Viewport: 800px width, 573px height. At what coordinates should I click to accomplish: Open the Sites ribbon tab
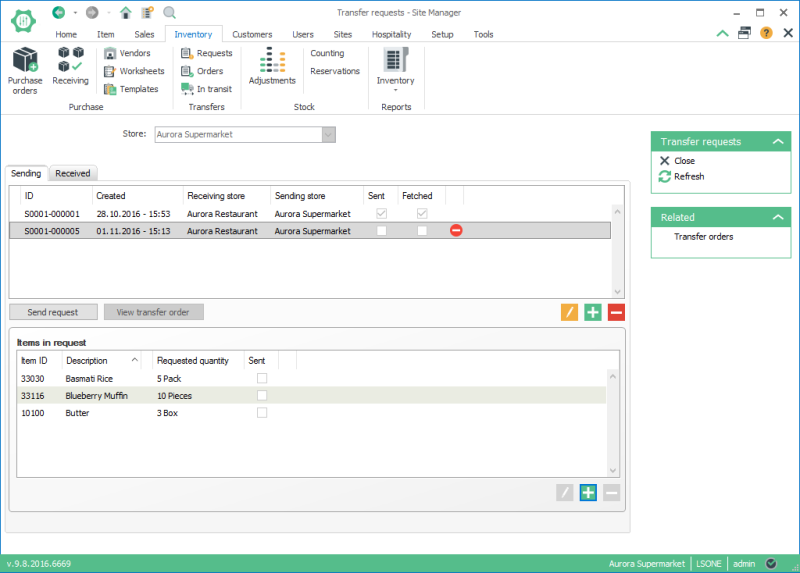pyautogui.click(x=342, y=34)
